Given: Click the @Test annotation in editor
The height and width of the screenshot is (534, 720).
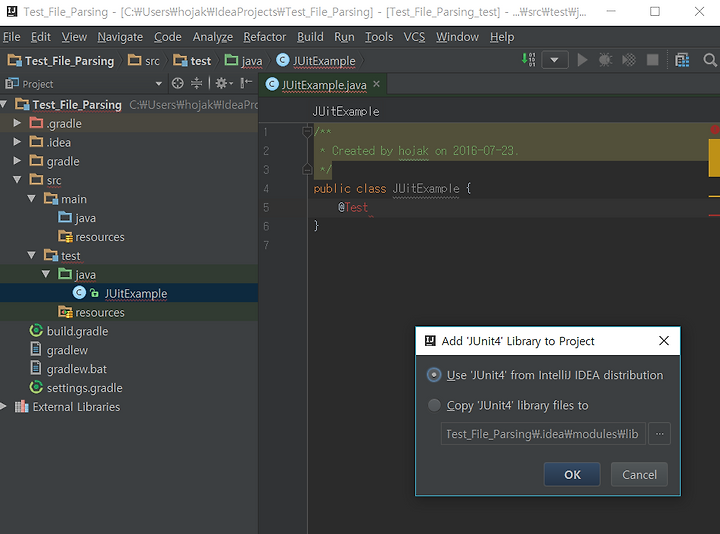Looking at the screenshot, I should click(x=353, y=208).
